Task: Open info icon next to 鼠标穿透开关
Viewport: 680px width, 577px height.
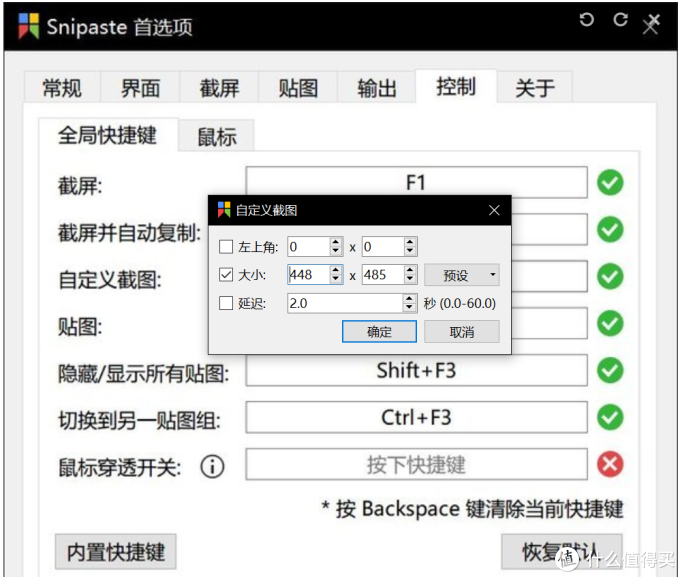Action: pos(212,467)
